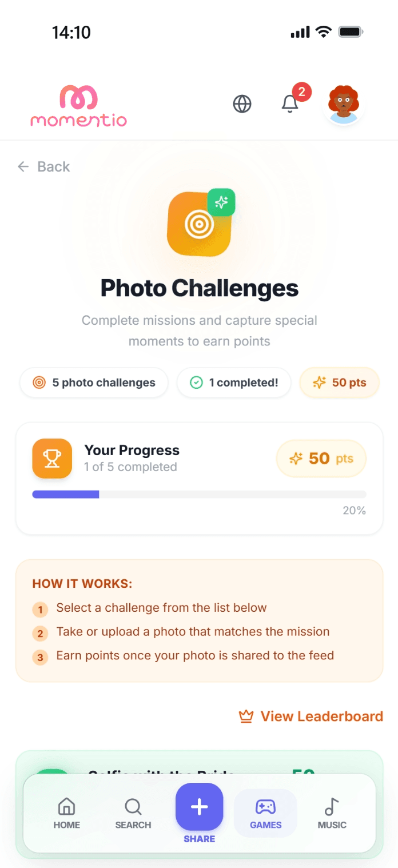The width and height of the screenshot is (398, 868).
Task: Go Back to the previous screen
Action: point(43,166)
